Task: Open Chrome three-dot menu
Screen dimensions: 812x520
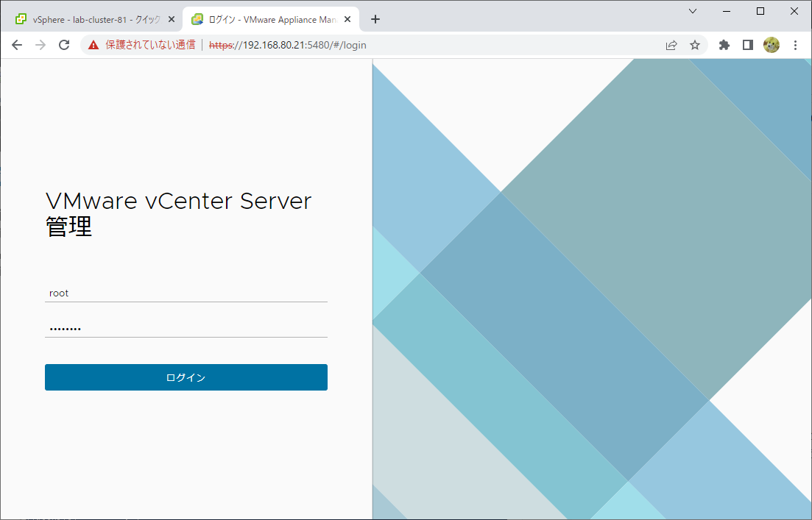Action: coord(795,45)
